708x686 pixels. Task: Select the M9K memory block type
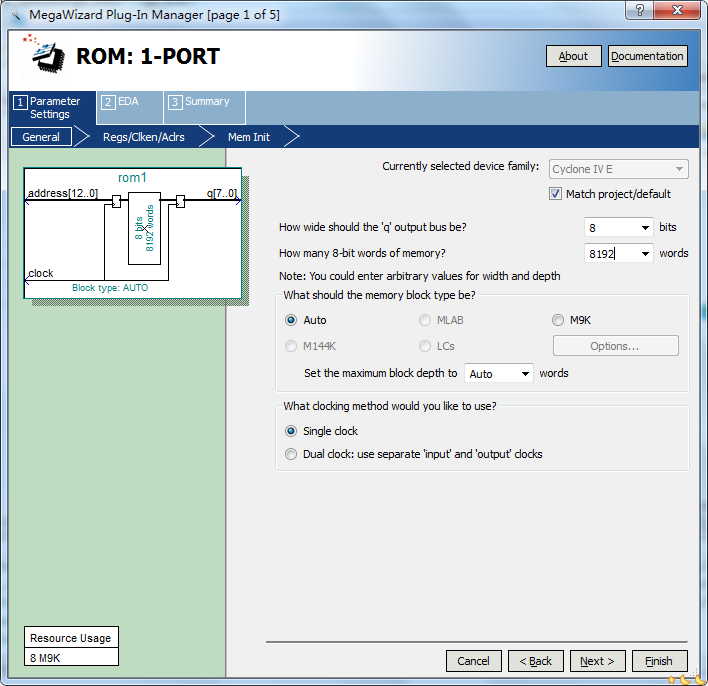pyautogui.click(x=558, y=320)
